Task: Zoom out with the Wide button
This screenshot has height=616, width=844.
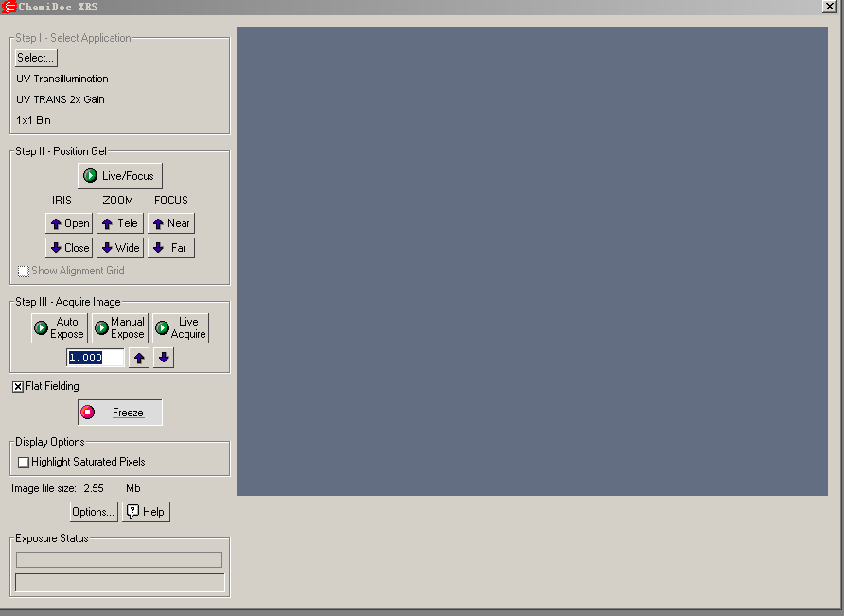Action: point(119,248)
